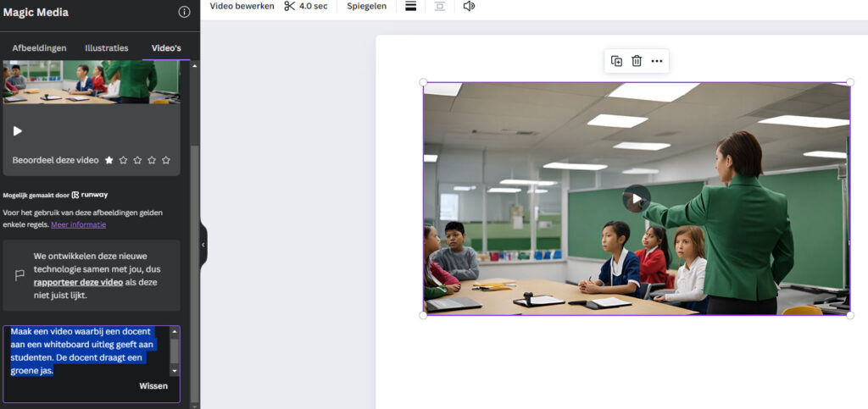The height and width of the screenshot is (409, 868).
Task: Open the scissors trim 4.0 sec control
Action: coord(305,6)
